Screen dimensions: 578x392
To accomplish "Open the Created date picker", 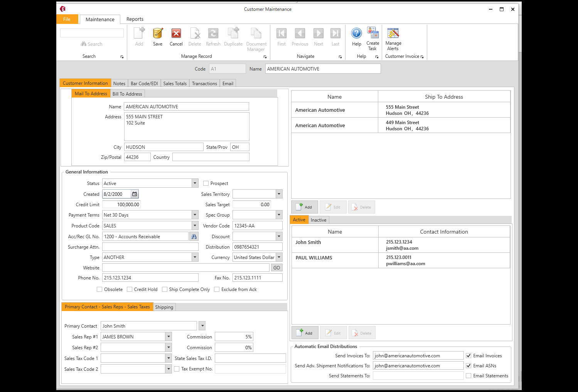I will pyautogui.click(x=134, y=194).
